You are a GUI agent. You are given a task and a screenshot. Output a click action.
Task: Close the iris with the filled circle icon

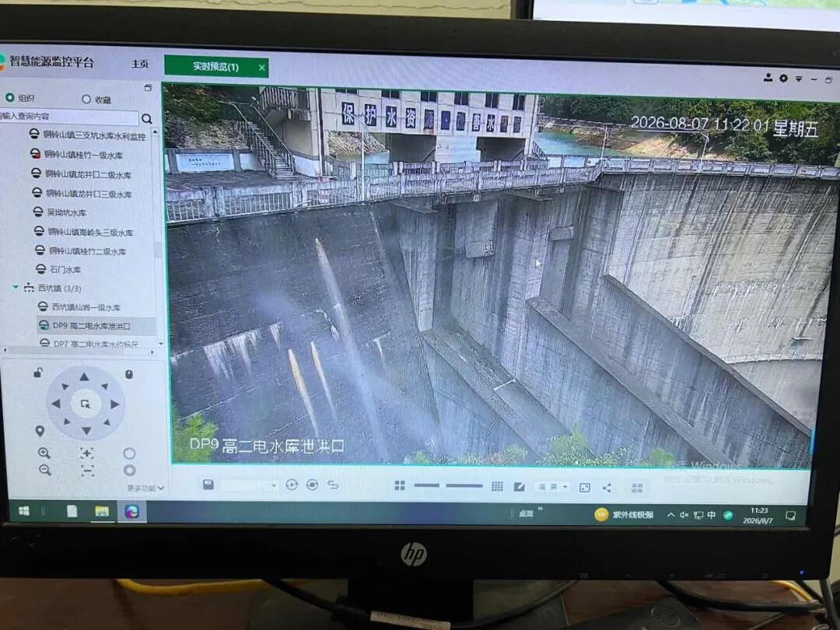point(129,471)
